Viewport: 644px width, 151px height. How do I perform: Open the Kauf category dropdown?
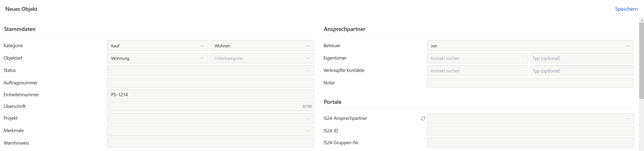click(x=157, y=46)
